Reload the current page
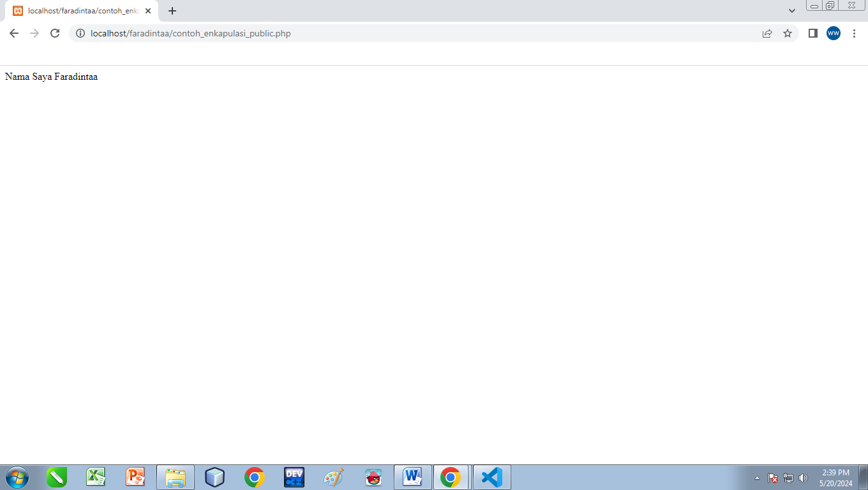Image resolution: width=868 pixels, height=490 pixels. pos(55,33)
